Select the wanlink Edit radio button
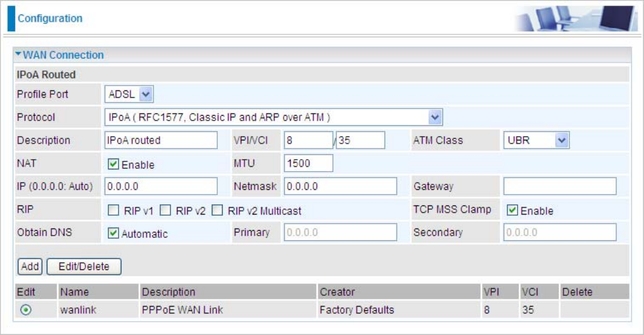The width and height of the screenshot is (644, 335). coord(25,310)
